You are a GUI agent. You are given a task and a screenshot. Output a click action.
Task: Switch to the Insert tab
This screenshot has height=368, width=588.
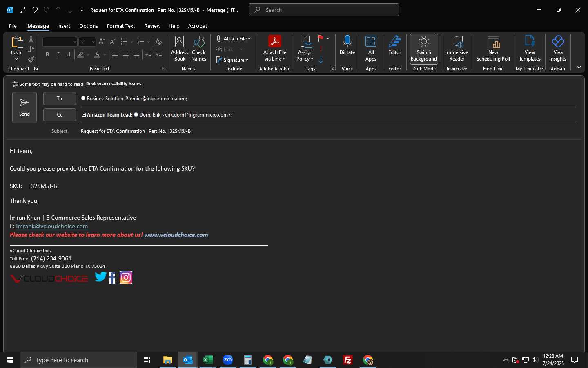[x=63, y=26]
